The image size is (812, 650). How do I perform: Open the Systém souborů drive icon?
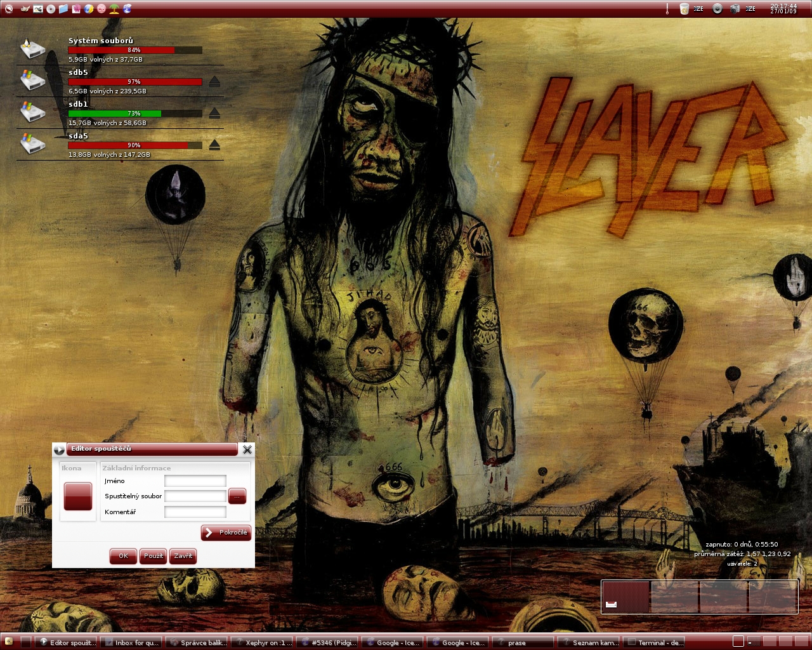32,49
